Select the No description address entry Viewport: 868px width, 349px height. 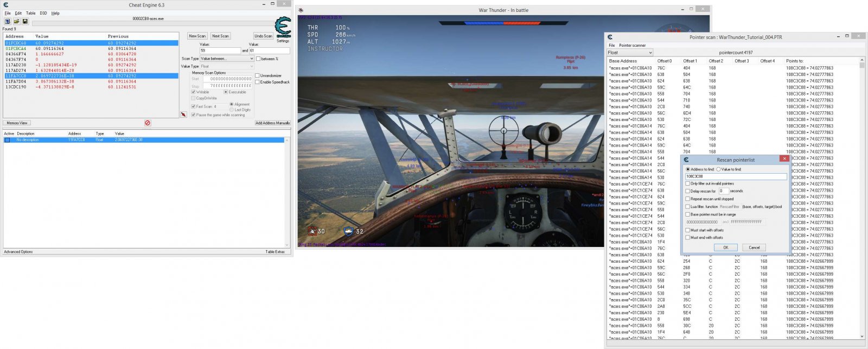(x=144, y=140)
